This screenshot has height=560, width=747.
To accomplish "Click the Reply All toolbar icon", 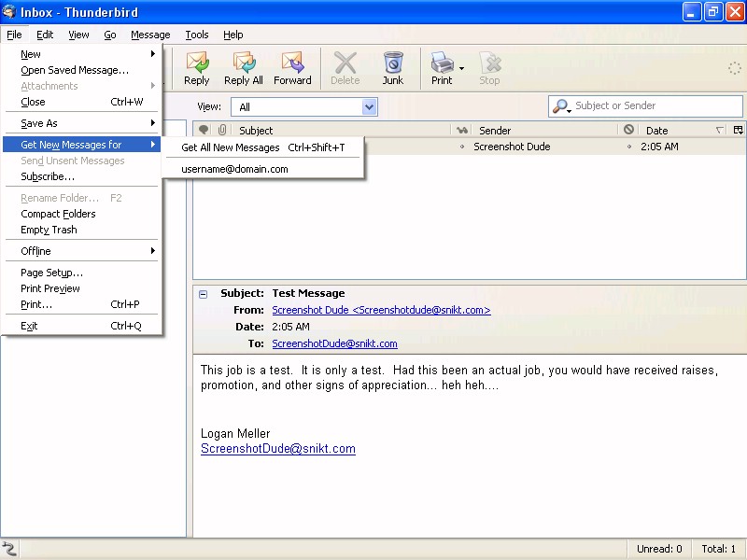I will coord(244,68).
